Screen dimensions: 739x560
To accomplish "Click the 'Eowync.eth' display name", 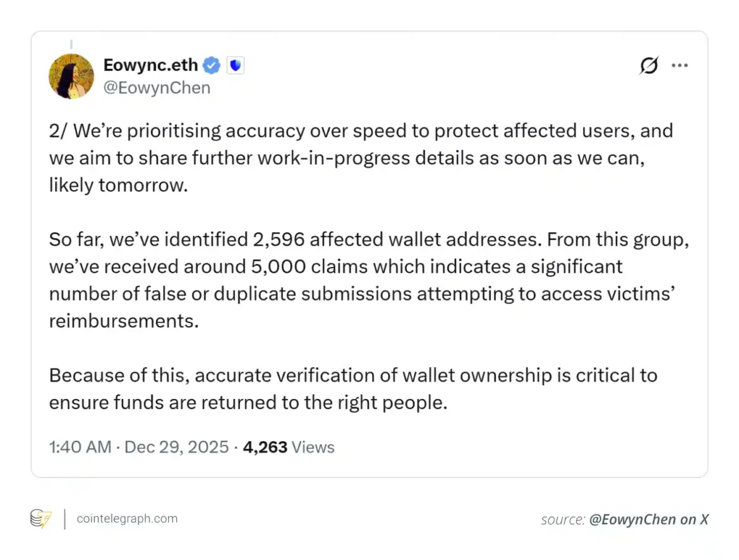I will click(150, 64).
